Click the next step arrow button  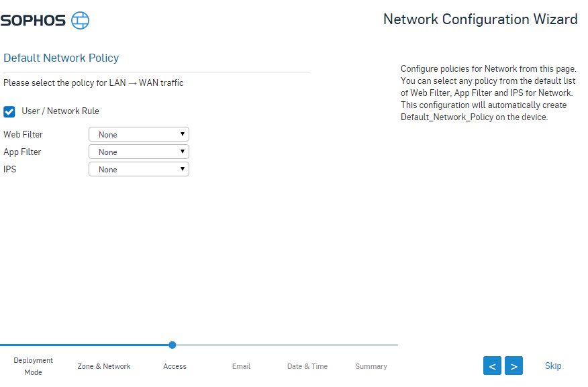pyautogui.click(x=513, y=366)
